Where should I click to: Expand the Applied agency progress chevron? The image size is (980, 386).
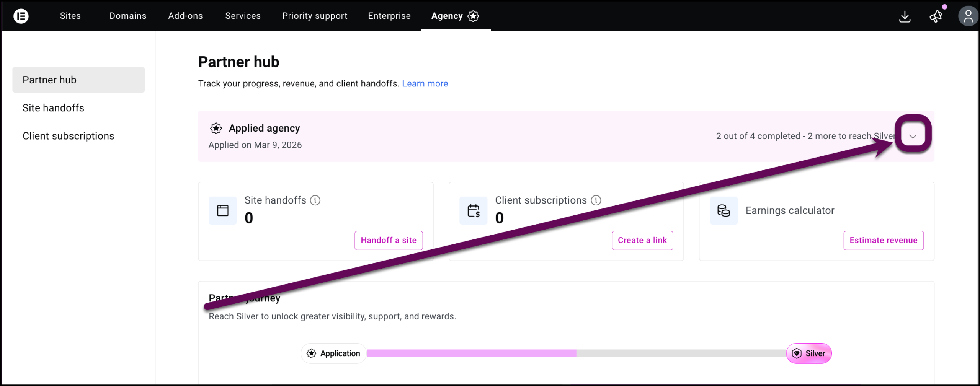pyautogui.click(x=913, y=136)
